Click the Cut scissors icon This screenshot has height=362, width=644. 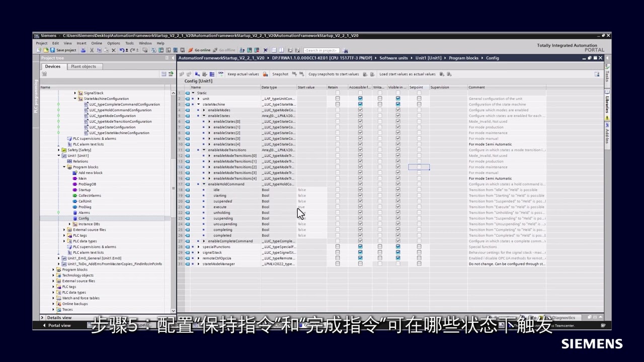click(x=92, y=50)
